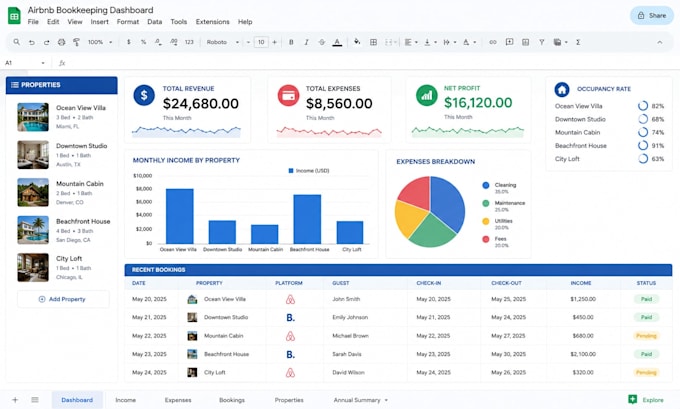Click the Total Revenue dollar icon
Viewport: 680px width, 409px height.
(144, 95)
